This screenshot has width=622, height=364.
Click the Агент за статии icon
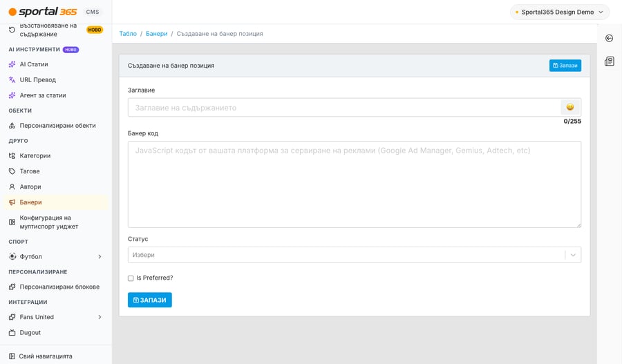coord(12,95)
